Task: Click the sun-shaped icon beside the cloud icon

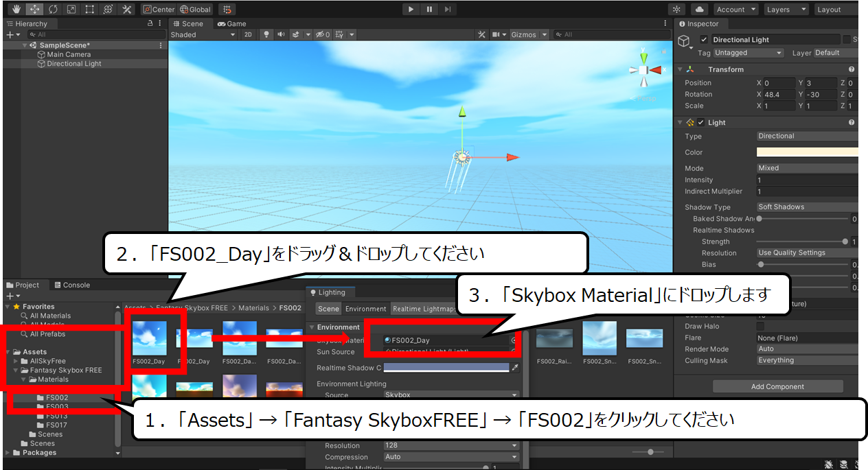Action: click(677, 10)
